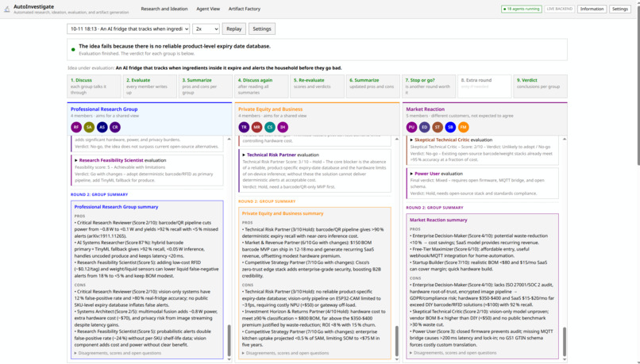
Task: Click the ED member avatar
Action: tap(425, 127)
